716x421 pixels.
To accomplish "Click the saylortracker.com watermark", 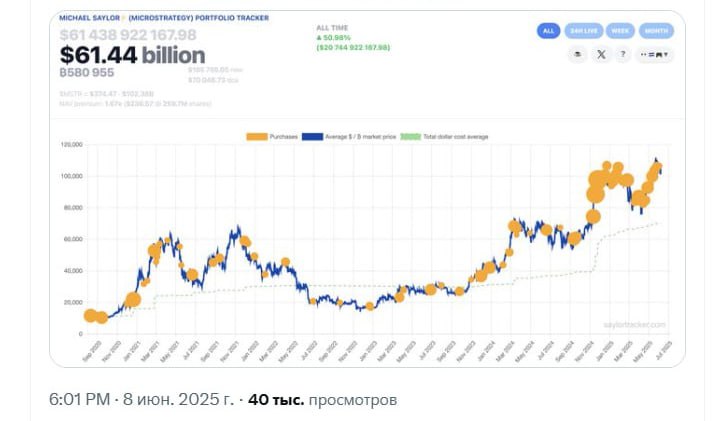I will pos(634,325).
